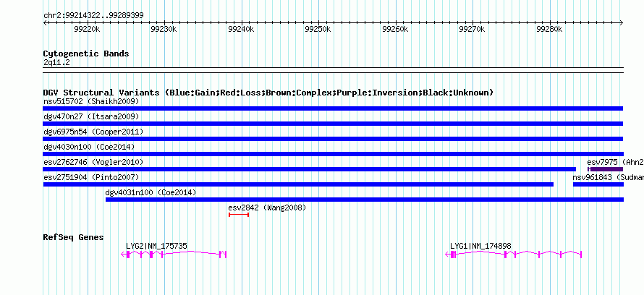Click the esv7975 variant label
The height and width of the screenshot is (295, 644).
[615, 162]
